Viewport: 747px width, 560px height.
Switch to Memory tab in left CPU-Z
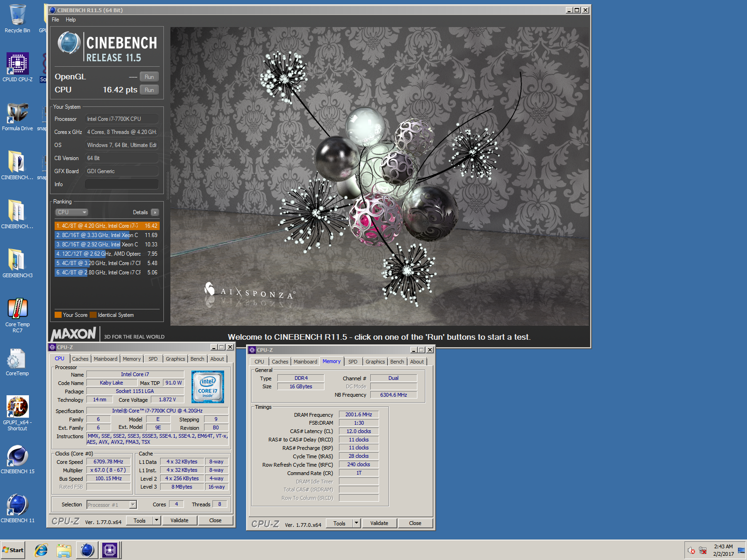pos(132,359)
